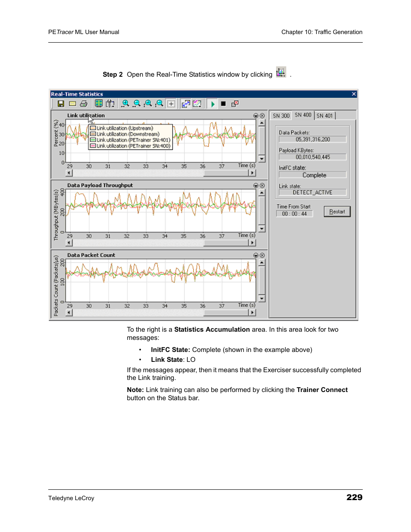Click the PETrainer SN:400 legend swatch
Image resolution: width=411 pixels, height=532 pixels.
coord(93,146)
